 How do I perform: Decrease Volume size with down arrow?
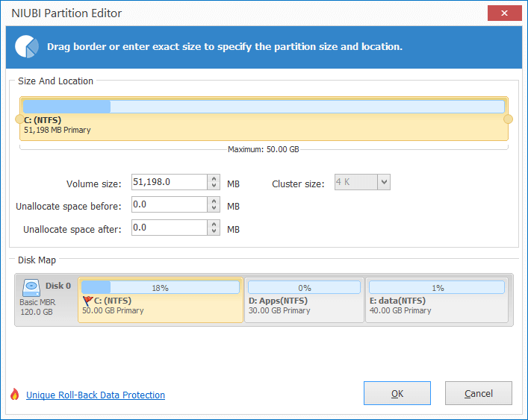click(214, 186)
